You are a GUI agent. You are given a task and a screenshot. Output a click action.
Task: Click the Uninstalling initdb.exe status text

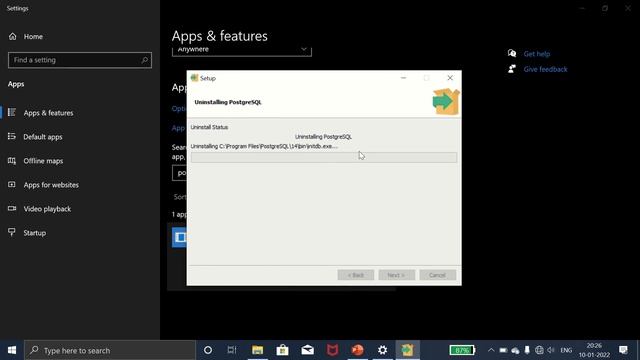pyautogui.click(x=264, y=146)
